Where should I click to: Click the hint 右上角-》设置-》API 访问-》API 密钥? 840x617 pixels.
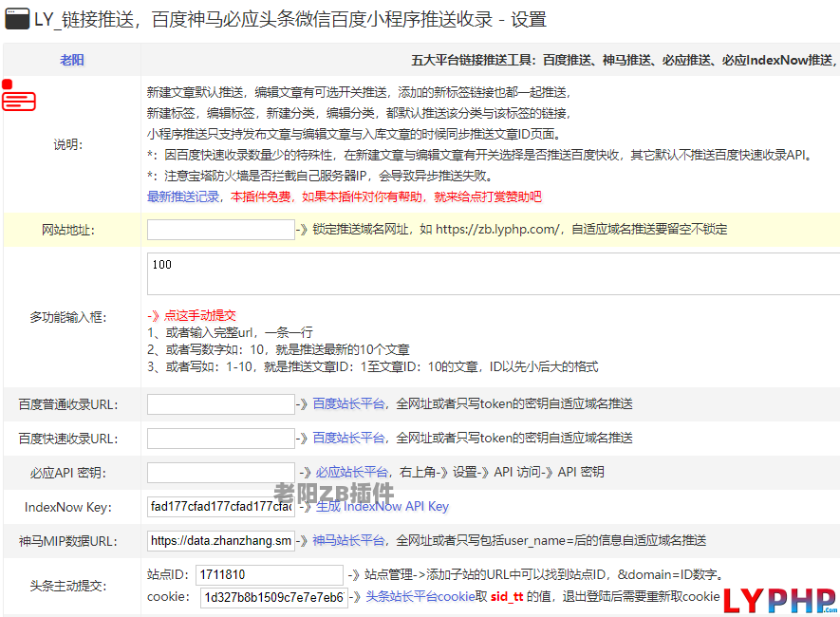point(502,472)
